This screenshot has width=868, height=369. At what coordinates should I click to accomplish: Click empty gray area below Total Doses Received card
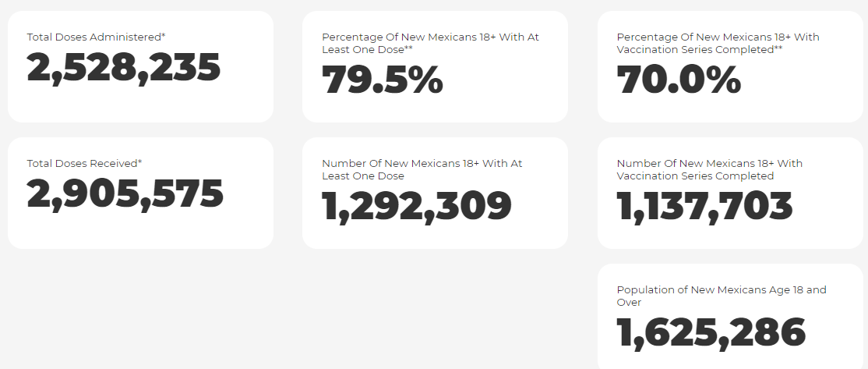tap(140, 312)
